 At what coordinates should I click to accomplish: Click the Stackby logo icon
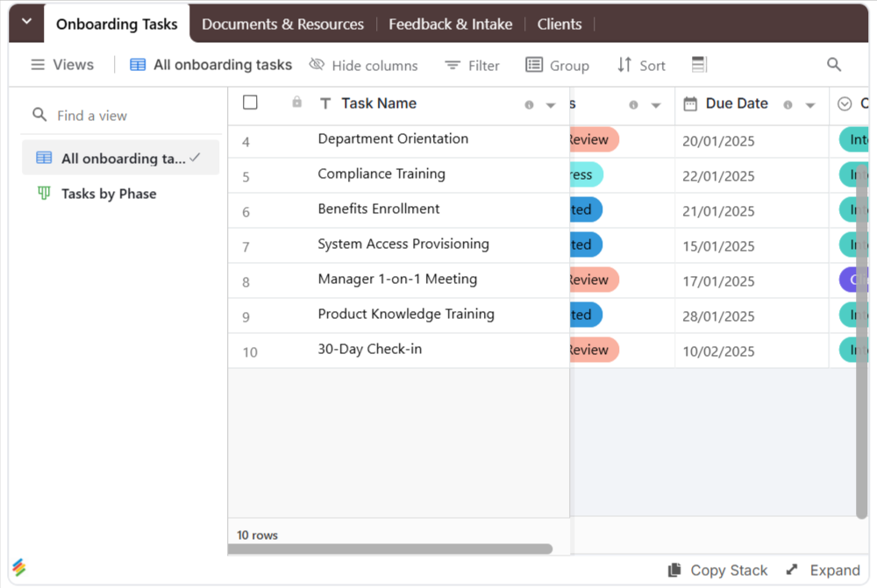(19, 567)
